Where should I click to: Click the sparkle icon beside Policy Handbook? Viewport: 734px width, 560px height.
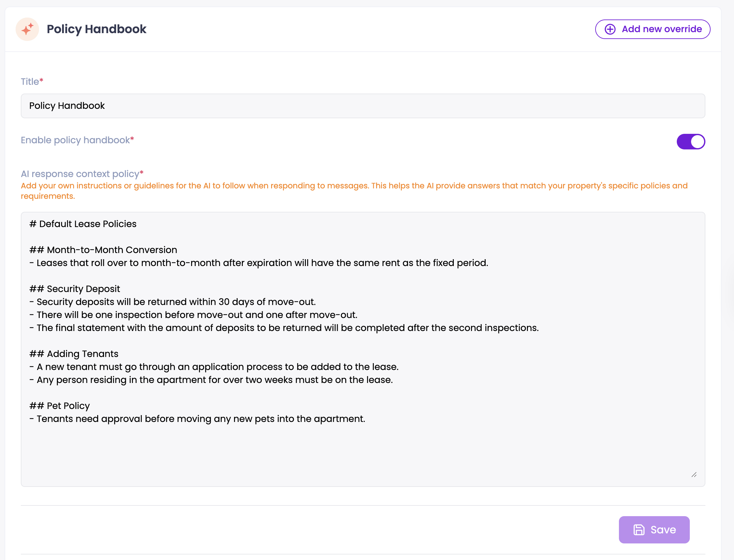coord(27,29)
